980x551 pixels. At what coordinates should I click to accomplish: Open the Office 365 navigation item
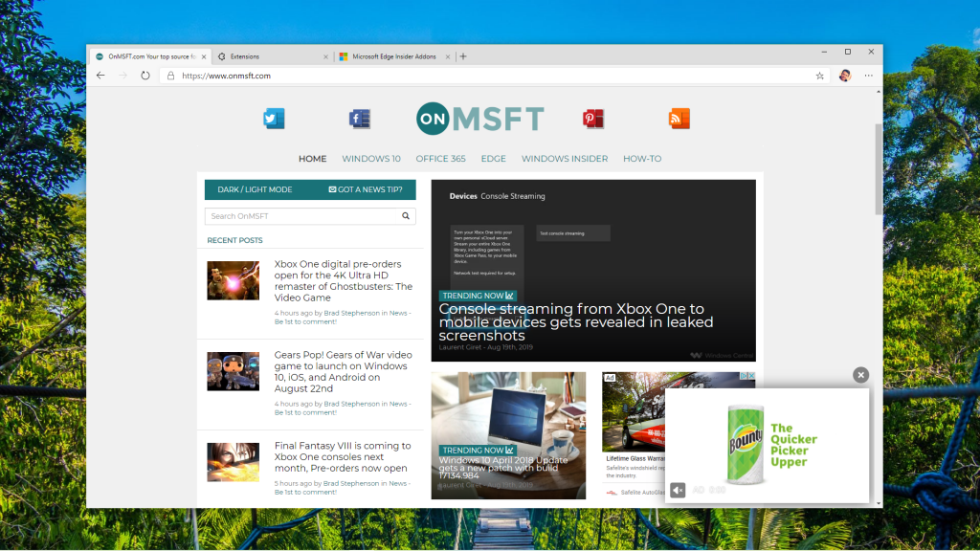click(x=440, y=159)
